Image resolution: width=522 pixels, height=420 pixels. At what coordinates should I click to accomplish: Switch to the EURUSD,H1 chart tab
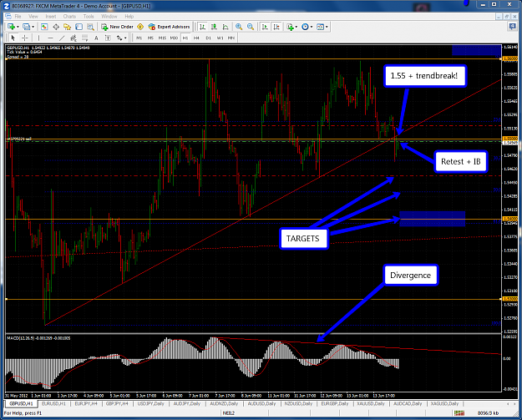point(53,403)
